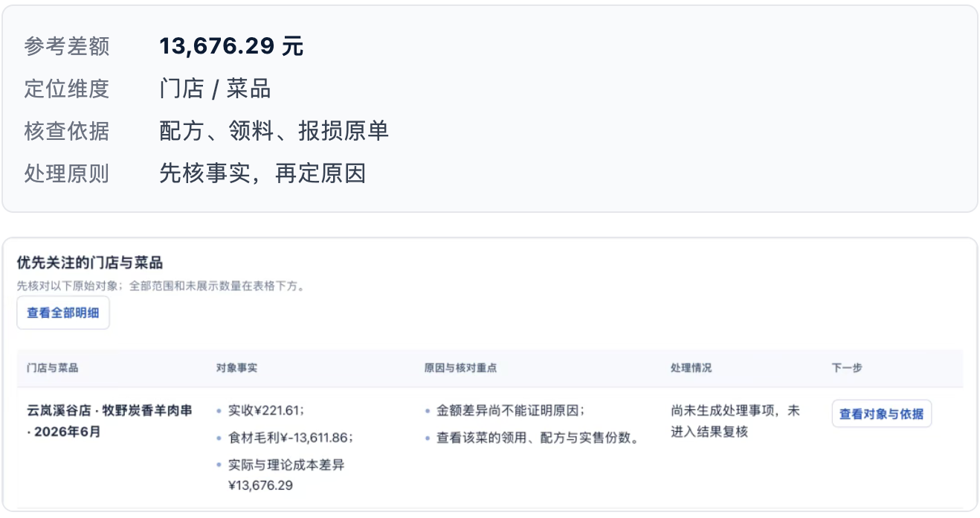Screen dimensions: 980x518
Task: Click the 查看对象与依据 button
Action: (881, 414)
